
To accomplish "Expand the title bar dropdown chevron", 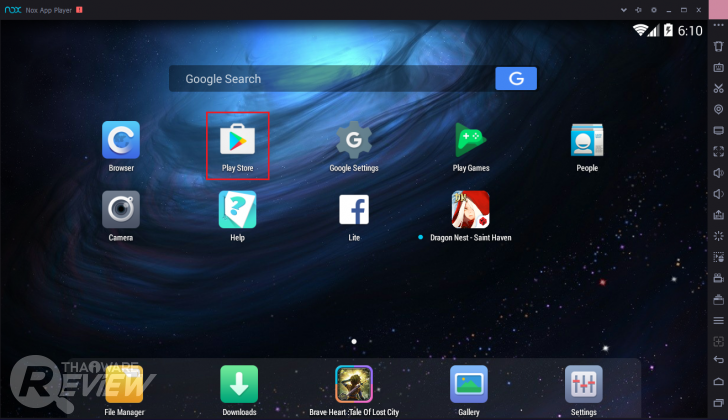I will (624, 10).
